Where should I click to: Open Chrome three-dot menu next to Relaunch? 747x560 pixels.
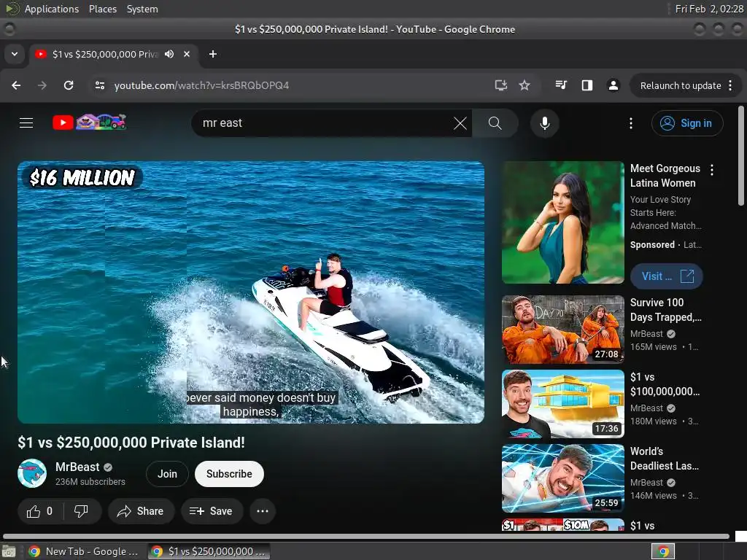point(730,85)
